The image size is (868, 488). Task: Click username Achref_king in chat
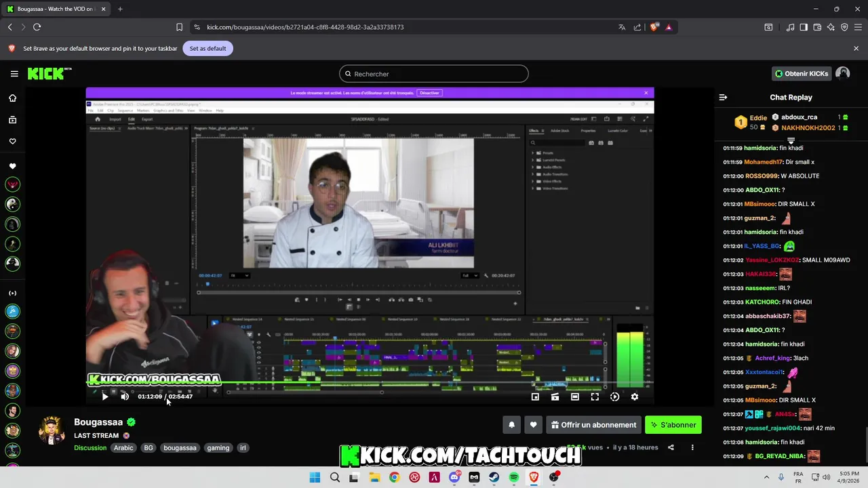772,358
